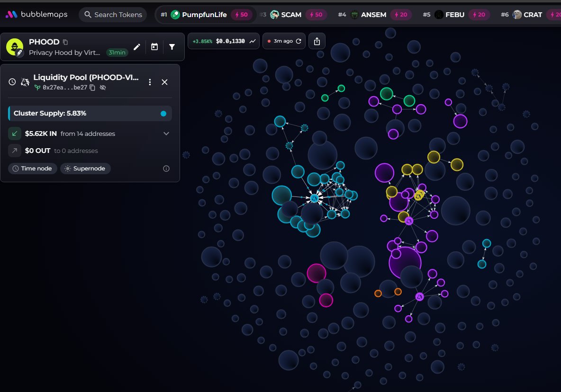Viewport: 561px width, 392px height.
Task: Select the largest purple bubble
Action: click(405, 263)
